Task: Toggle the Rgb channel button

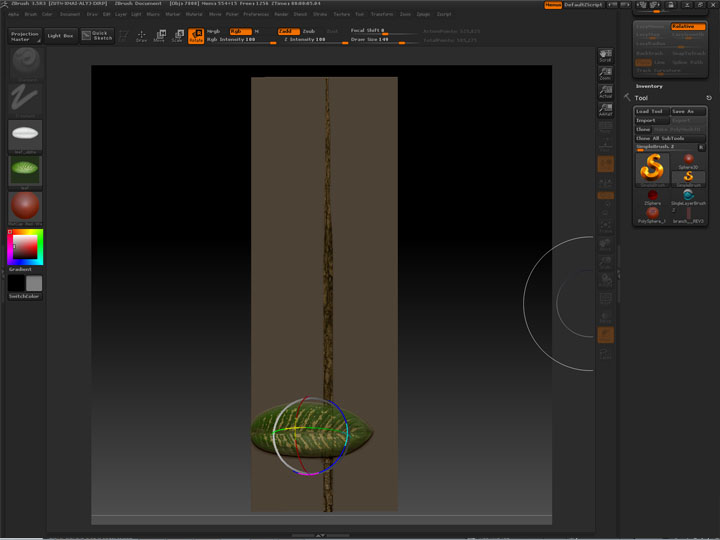Action: click(x=241, y=31)
